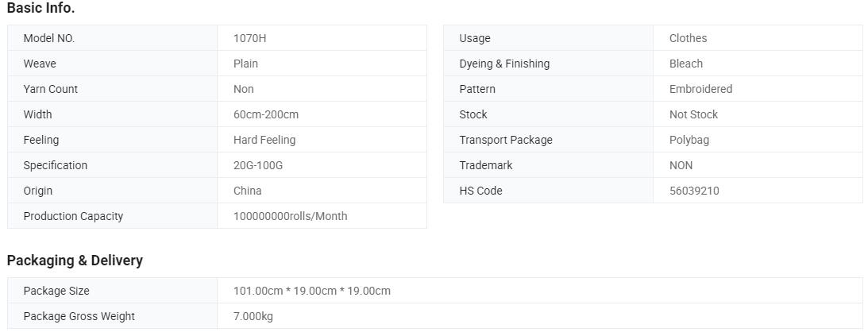Select the HS Code 56039210
The image size is (868, 336).
(694, 191)
